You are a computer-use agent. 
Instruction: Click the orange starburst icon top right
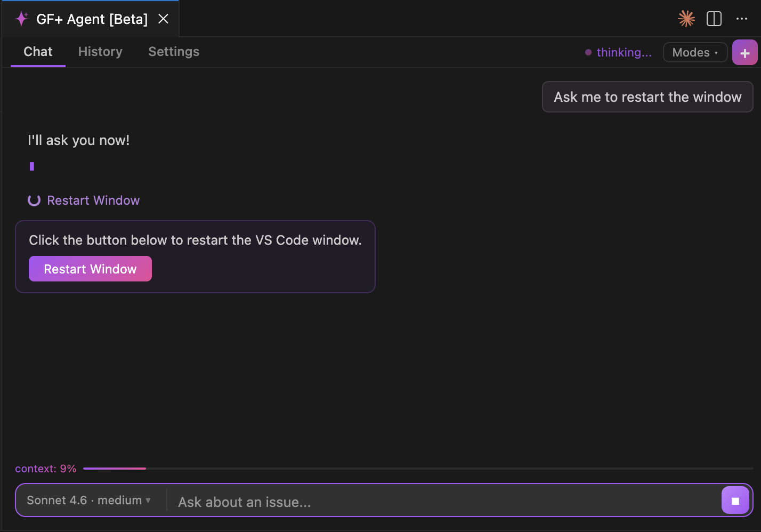(x=686, y=19)
